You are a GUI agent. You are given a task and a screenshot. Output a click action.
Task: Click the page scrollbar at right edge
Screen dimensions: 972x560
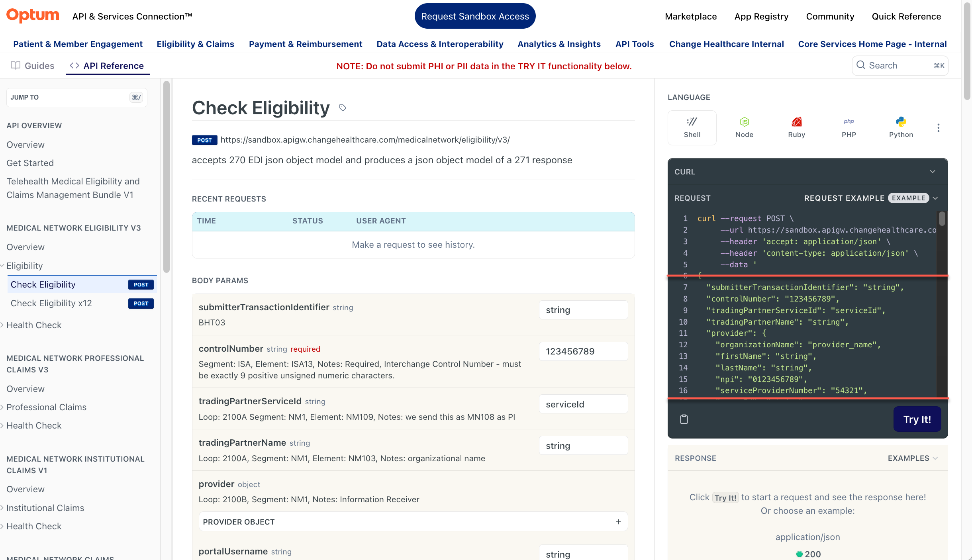pos(967,51)
